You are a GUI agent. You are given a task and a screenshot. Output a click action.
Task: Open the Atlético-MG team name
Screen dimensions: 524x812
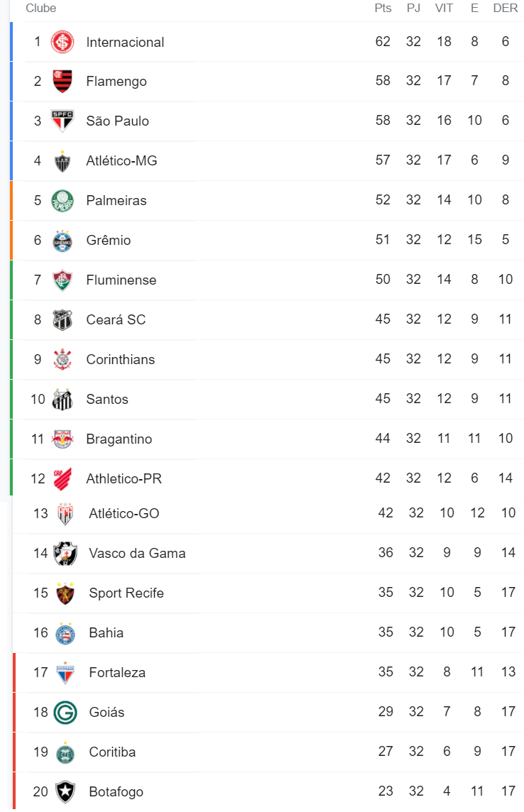(x=121, y=161)
